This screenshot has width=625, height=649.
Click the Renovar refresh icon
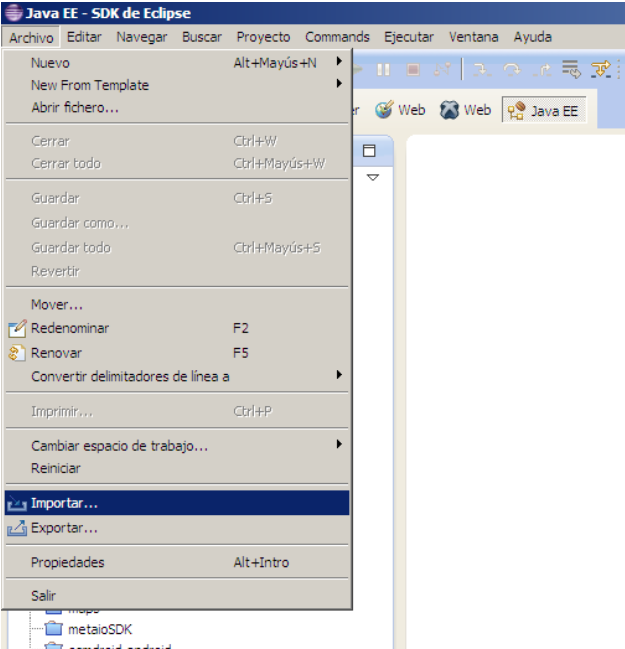coord(17,353)
